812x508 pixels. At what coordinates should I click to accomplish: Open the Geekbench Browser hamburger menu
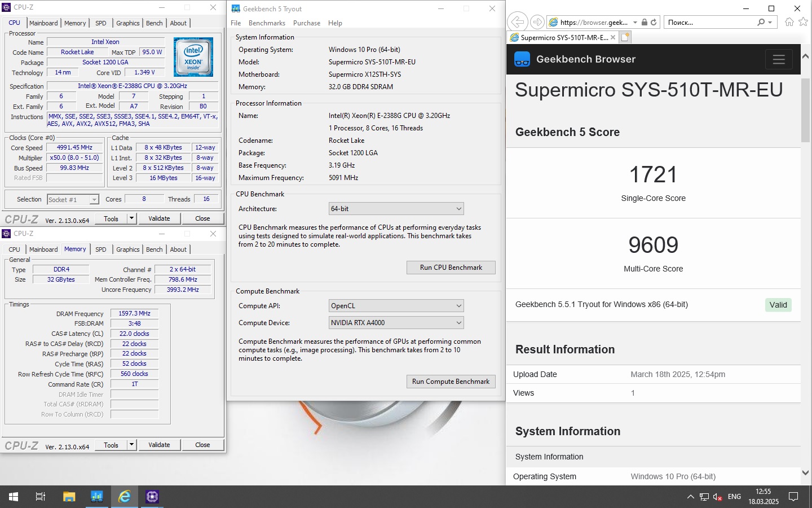pyautogui.click(x=779, y=59)
